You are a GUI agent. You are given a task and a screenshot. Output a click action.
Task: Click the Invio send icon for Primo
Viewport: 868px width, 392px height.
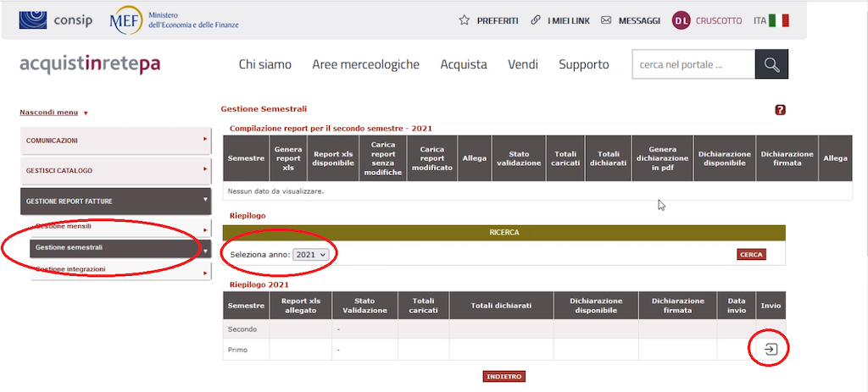771,349
